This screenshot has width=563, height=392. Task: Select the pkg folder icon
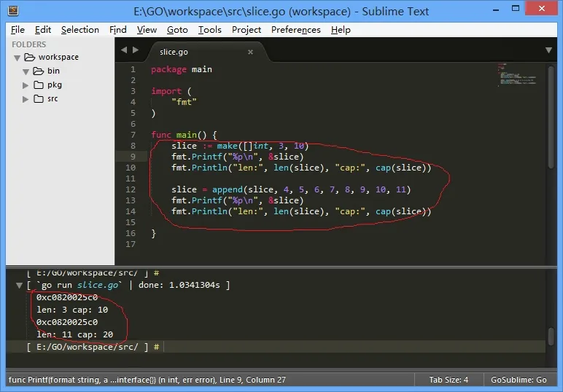[39, 85]
